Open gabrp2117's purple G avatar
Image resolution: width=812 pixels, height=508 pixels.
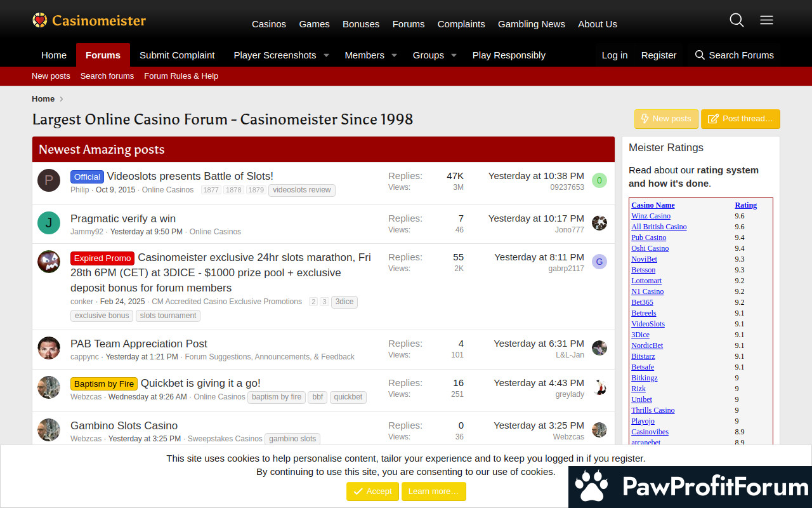coord(599,262)
